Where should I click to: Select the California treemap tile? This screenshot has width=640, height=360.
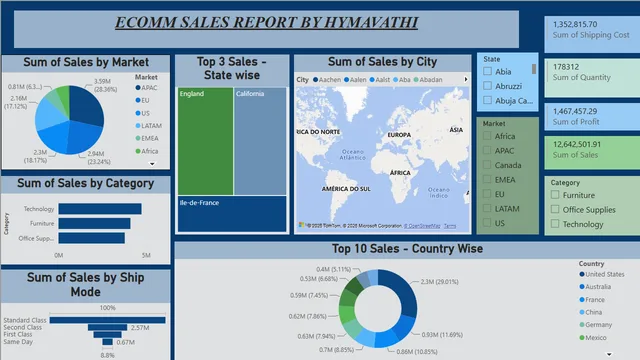[x=260, y=141]
